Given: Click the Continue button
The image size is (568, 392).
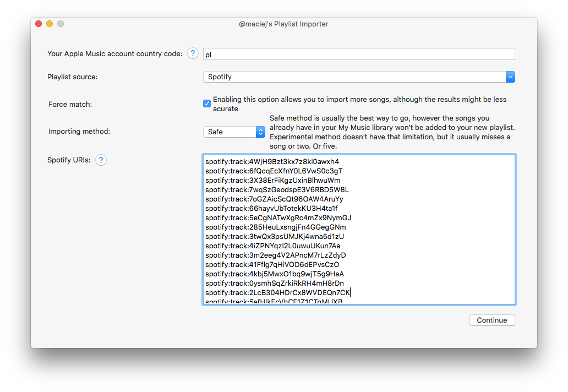Looking at the screenshot, I should coord(492,320).
